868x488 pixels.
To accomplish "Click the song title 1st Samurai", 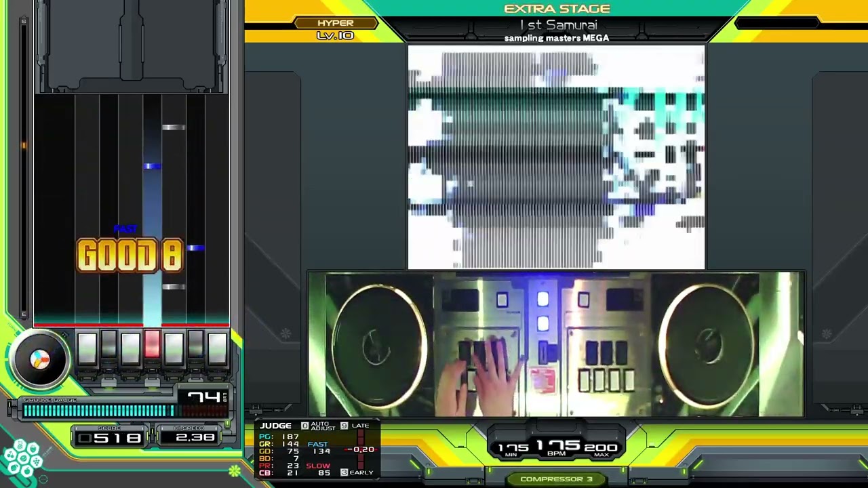I will point(558,25).
